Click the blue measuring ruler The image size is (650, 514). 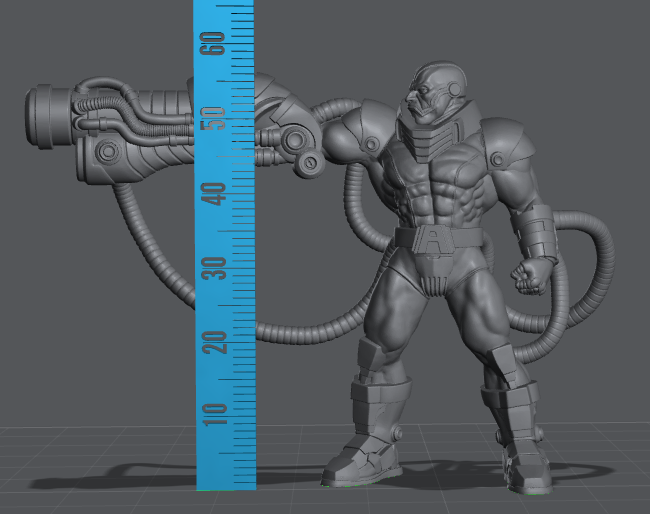[x=225, y=250]
